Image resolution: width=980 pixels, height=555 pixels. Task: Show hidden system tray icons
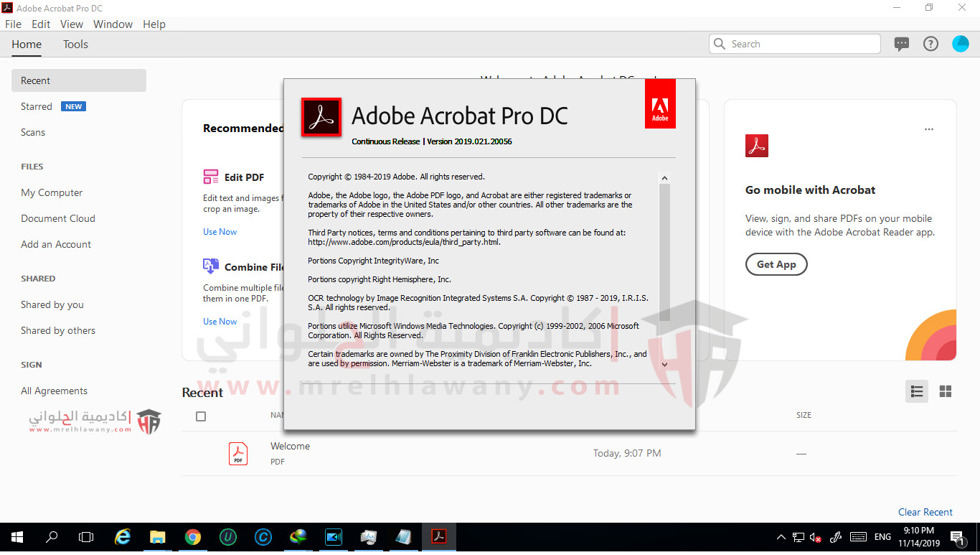click(x=781, y=537)
